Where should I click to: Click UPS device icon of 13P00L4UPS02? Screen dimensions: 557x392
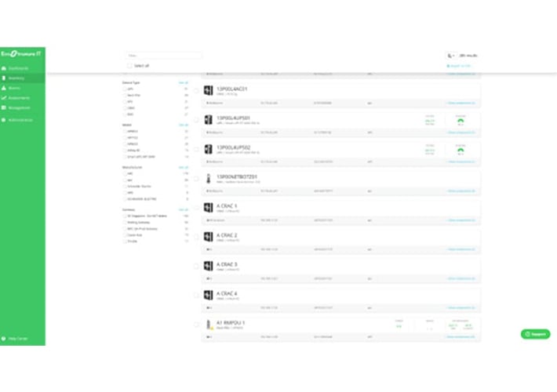tap(209, 149)
